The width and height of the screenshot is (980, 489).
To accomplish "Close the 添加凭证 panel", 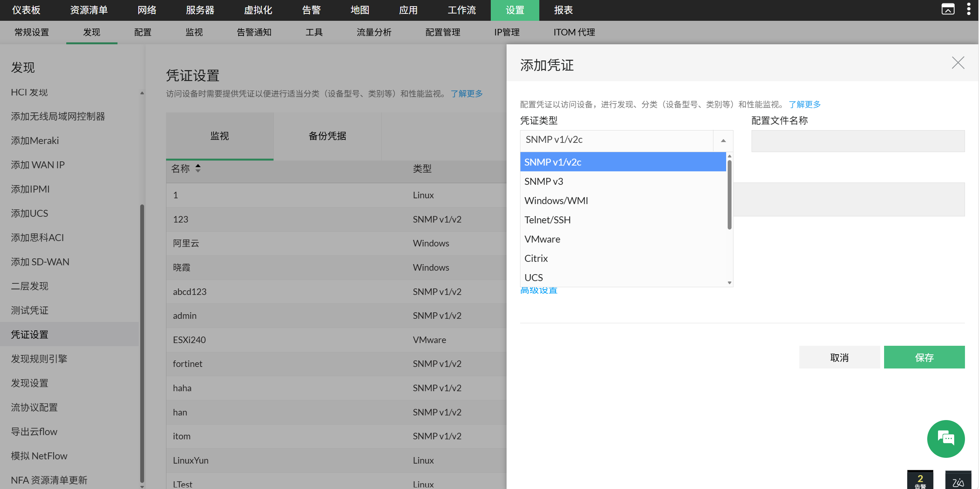I will click(x=958, y=63).
